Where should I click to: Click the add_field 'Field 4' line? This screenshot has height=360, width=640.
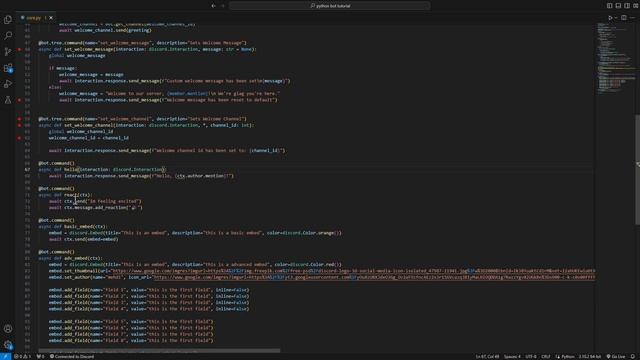149,309
